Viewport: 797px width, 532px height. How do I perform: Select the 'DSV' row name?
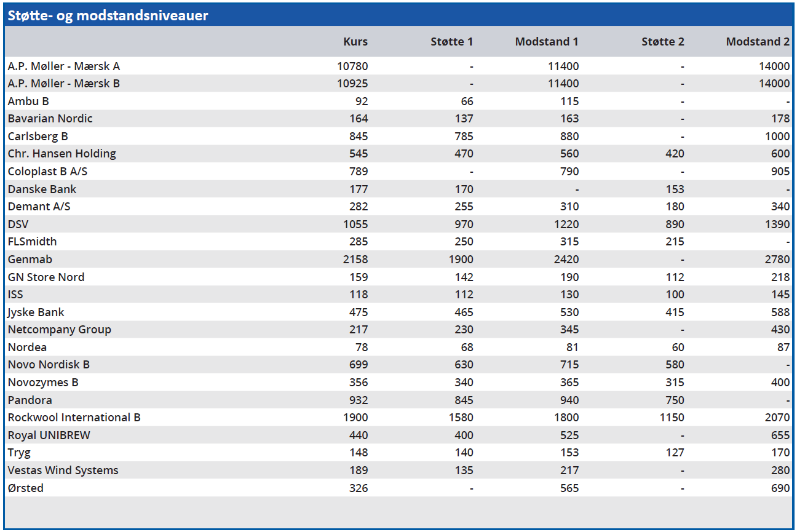coord(18,224)
